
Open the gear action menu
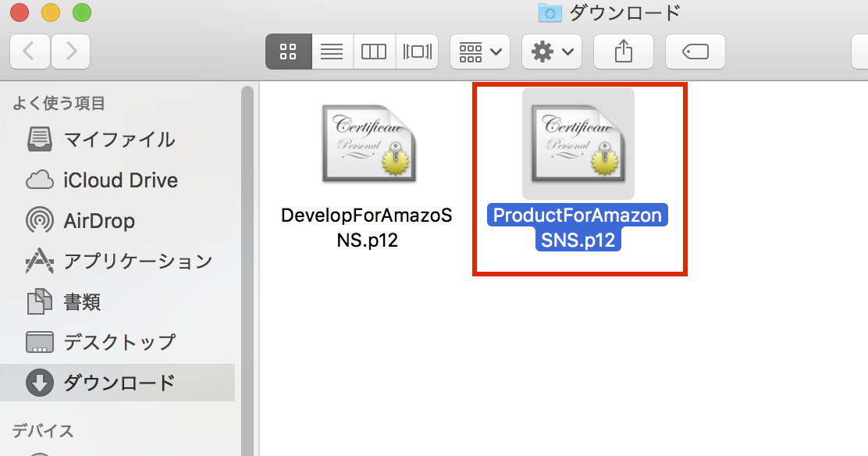pos(551,52)
